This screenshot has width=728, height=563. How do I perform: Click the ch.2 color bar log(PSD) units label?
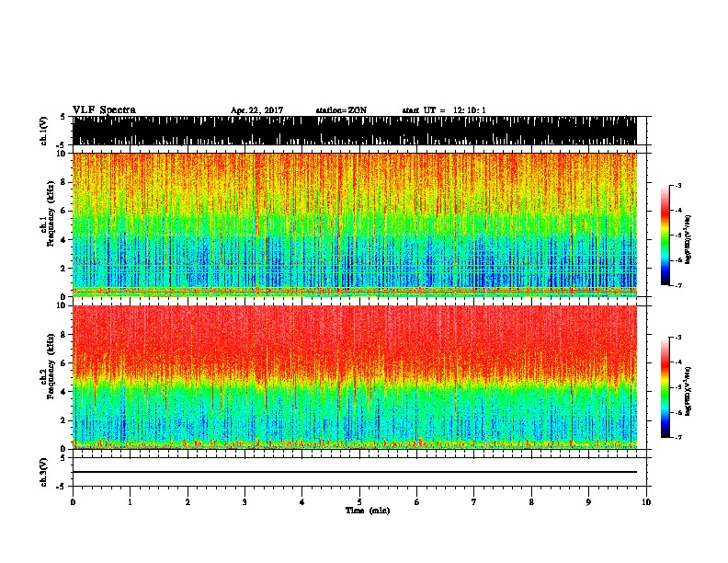click(x=688, y=391)
